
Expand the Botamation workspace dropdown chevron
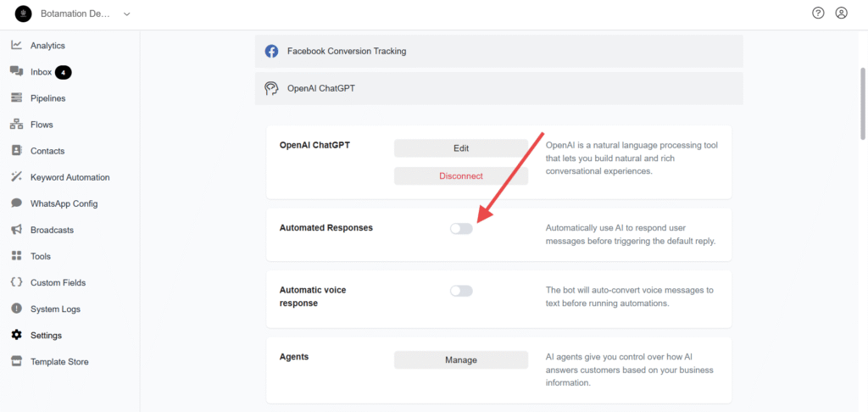pos(127,14)
